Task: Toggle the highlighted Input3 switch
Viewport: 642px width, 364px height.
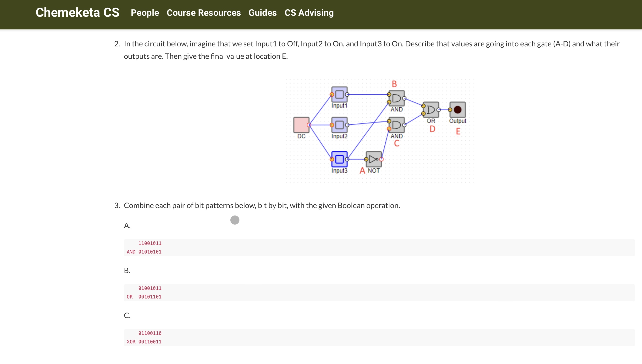Action: click(x=339, y=159)
